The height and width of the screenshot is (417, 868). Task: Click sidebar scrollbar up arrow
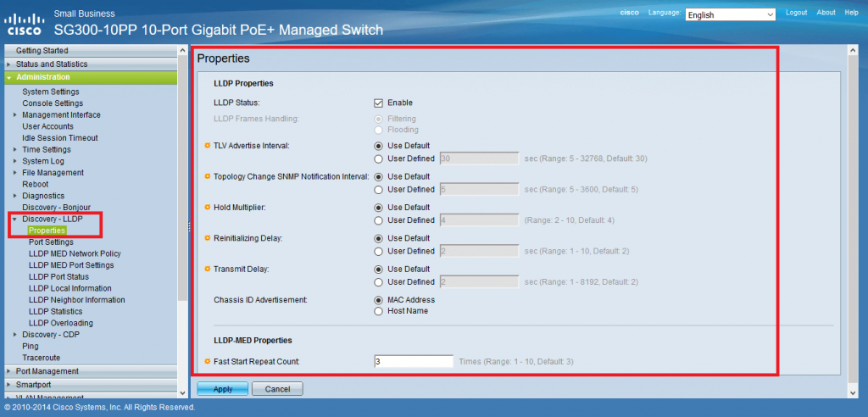point(183,50)
